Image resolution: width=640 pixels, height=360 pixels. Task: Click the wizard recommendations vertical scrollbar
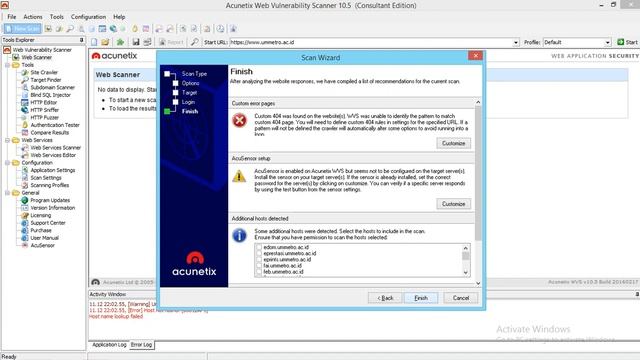478,173
